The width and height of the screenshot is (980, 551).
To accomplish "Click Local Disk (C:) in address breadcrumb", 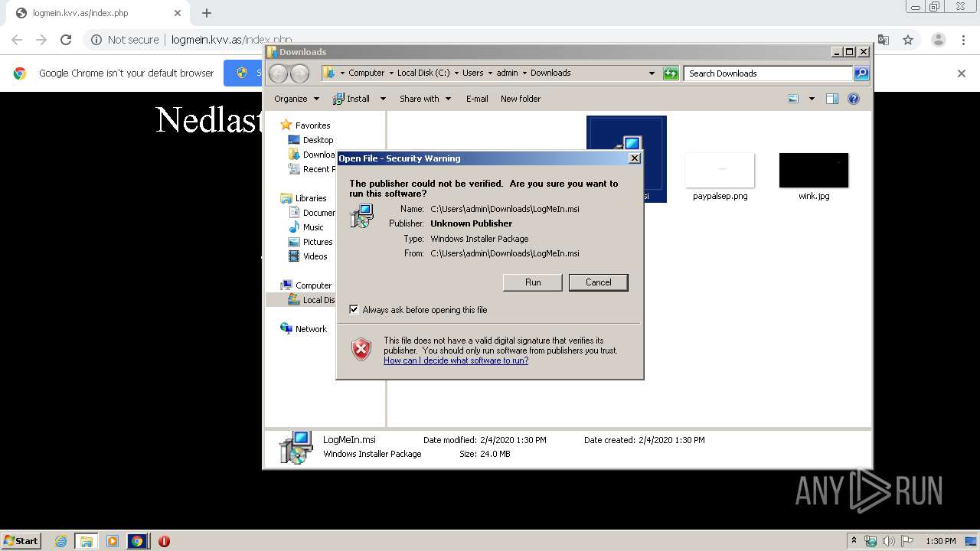I will click(423, 73).
